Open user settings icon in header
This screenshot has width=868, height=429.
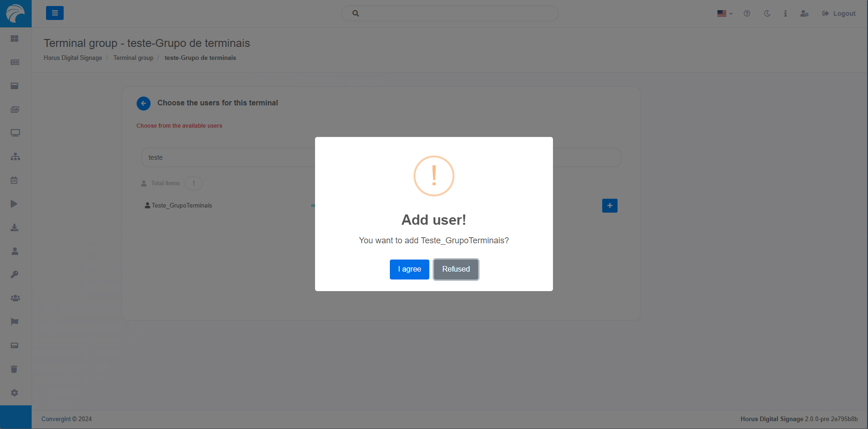click(x=804, y=13)
